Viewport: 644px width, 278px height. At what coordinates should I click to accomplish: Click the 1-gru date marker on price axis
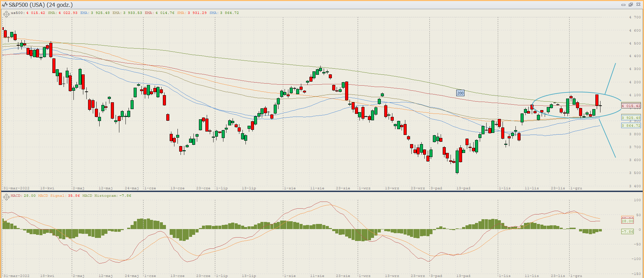click(576, 188)
